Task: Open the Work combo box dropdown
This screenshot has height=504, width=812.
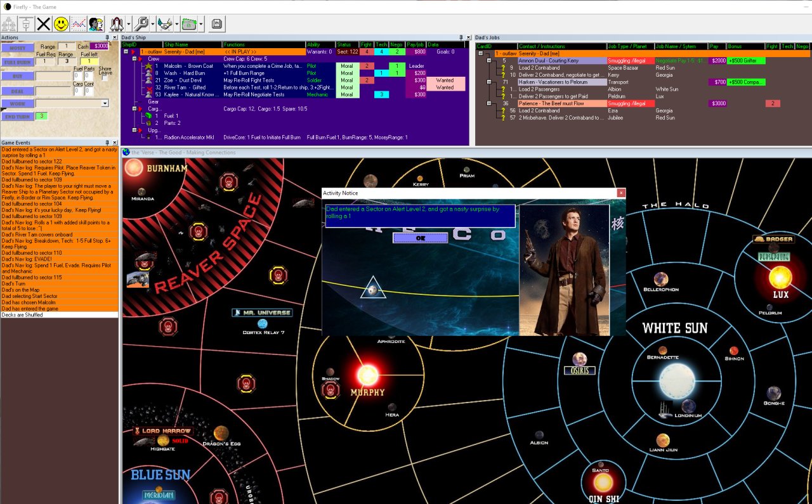Action: [x=105, y=103]
